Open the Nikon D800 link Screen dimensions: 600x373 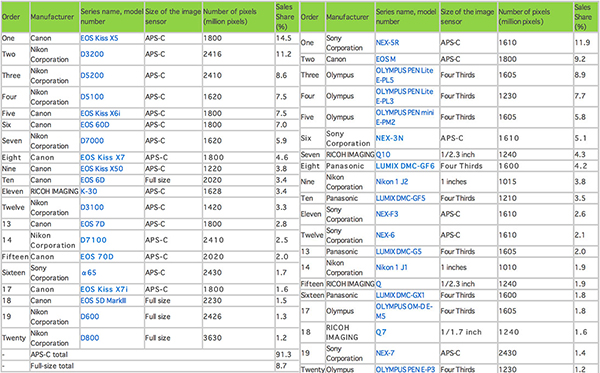click(x=90, y=338)
